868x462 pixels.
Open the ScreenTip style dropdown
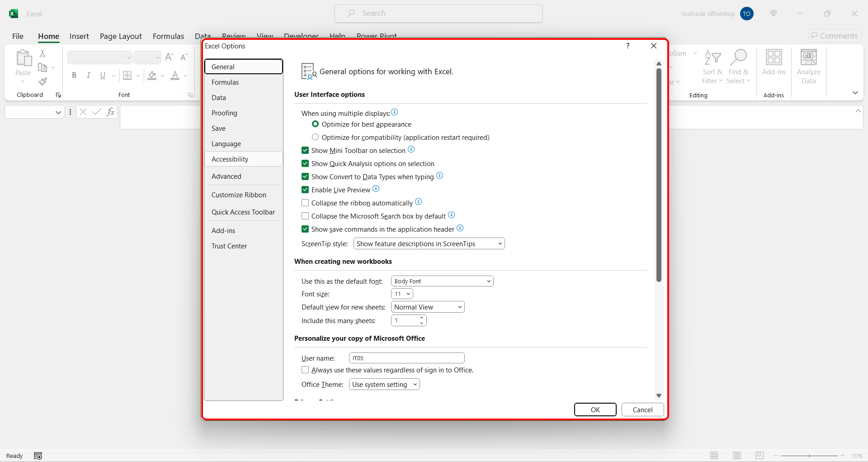(x=429, y=244)
